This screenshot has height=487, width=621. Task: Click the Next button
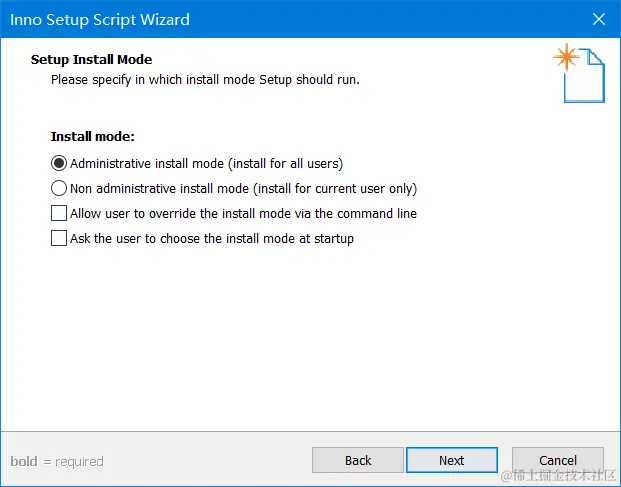pos(451,460)
